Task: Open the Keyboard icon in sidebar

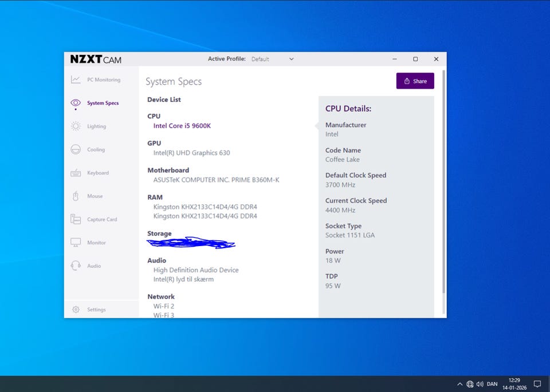Action: tap(76, 173)
